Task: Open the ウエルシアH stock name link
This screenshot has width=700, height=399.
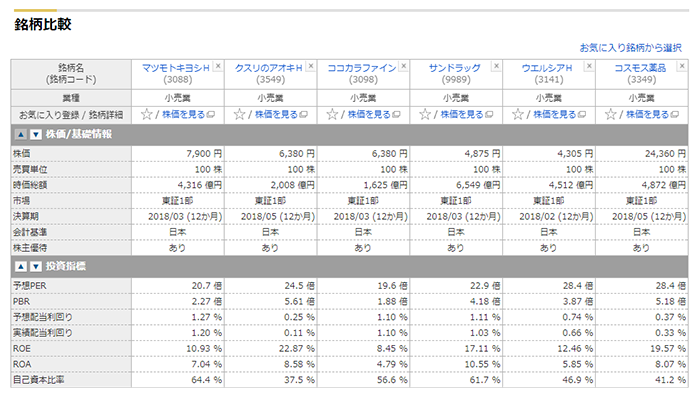Action: coord(547,68)
